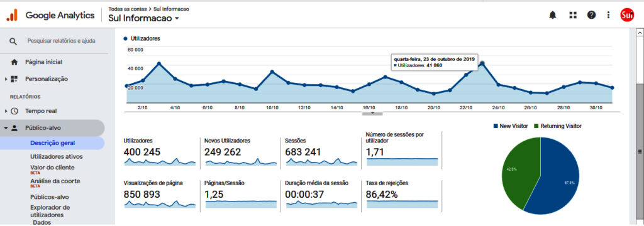The width and height of the screenshot is (644, 226).
Task: Click the 30/10 x-axis date label
Action: [596, 107]
